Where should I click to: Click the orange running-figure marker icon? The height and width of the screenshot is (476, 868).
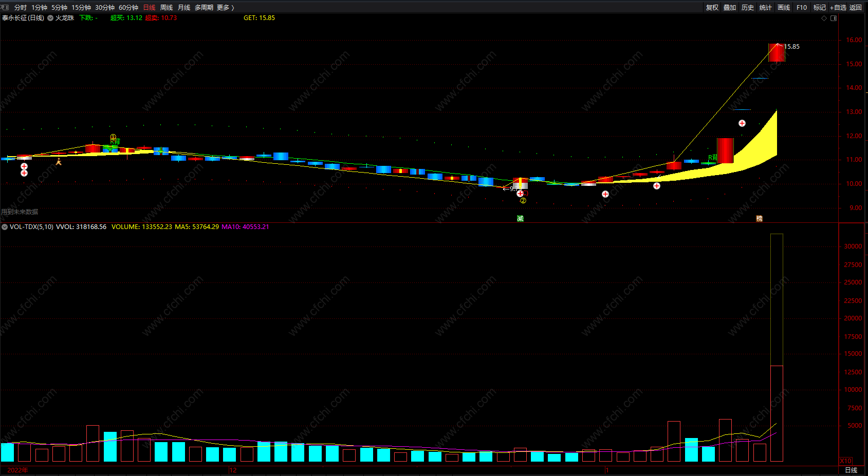click(x=59, y=162)
